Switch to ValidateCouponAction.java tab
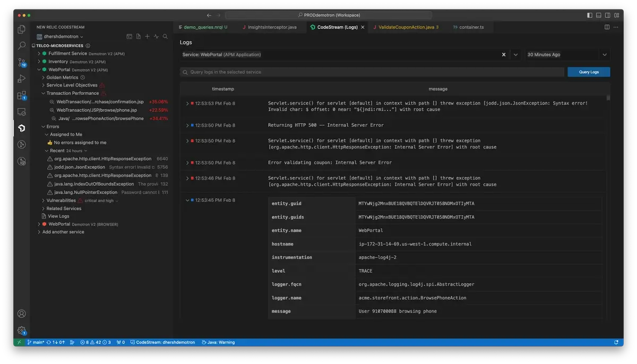 coord(406,27)
